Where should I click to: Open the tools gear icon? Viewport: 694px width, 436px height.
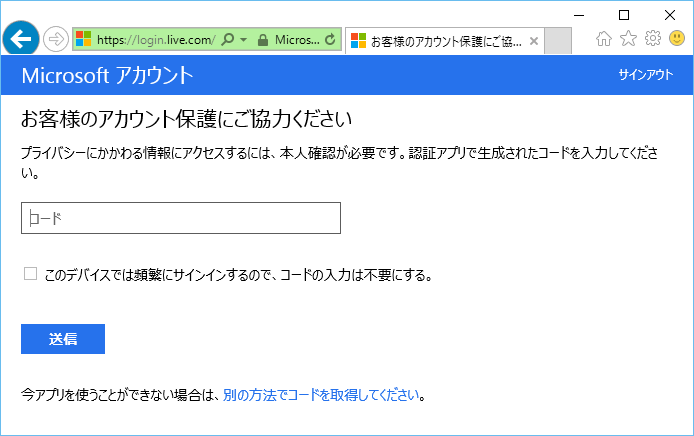point(652,39)
